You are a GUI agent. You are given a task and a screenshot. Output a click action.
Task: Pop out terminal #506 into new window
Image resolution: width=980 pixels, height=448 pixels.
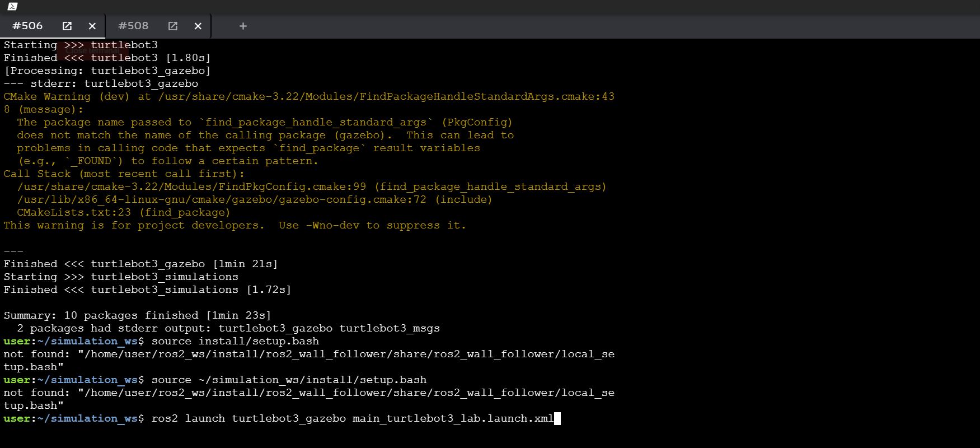pos(67,26)
